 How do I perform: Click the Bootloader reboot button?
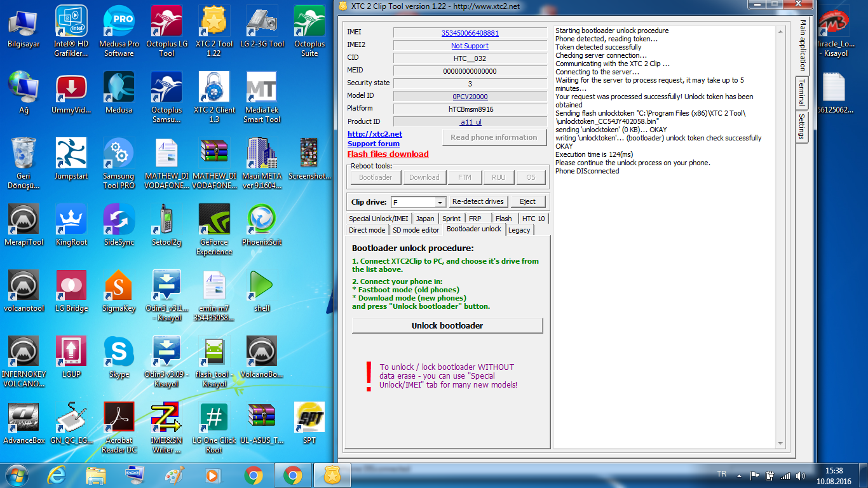click(376, 177)
